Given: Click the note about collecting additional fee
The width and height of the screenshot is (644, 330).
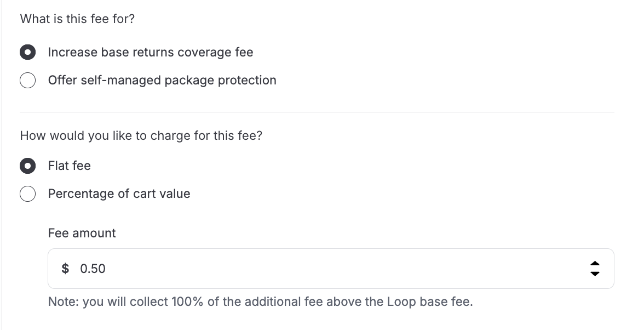Looking at the screenshot, I should (x=260, y=302).
